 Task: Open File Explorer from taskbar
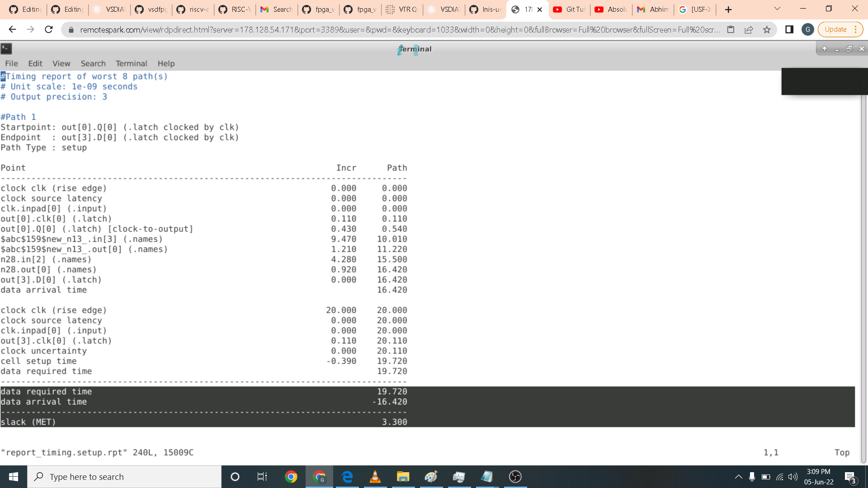click(403, 477)
